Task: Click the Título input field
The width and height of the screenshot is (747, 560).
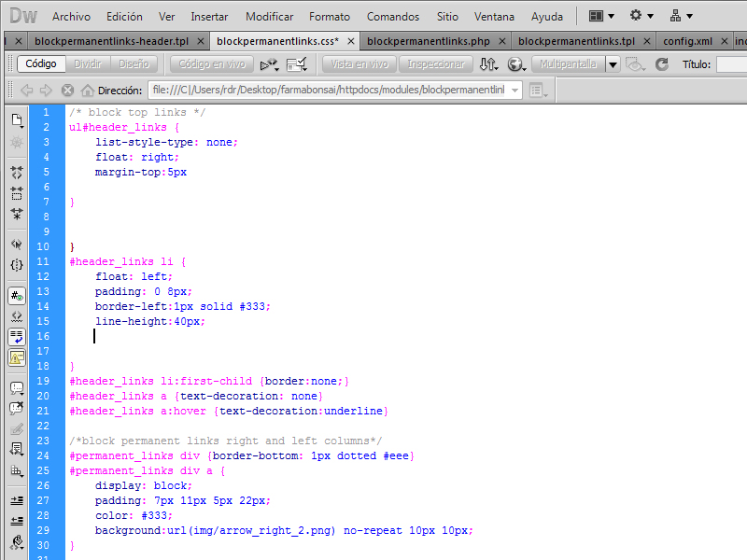Action: [x=732, y=64]
